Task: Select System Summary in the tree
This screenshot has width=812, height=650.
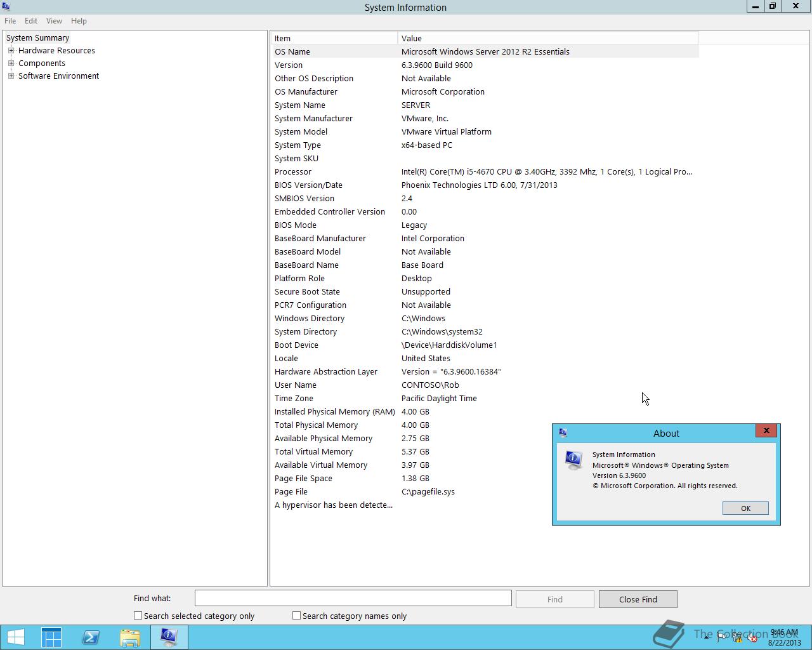Action: tap(37, 38)
